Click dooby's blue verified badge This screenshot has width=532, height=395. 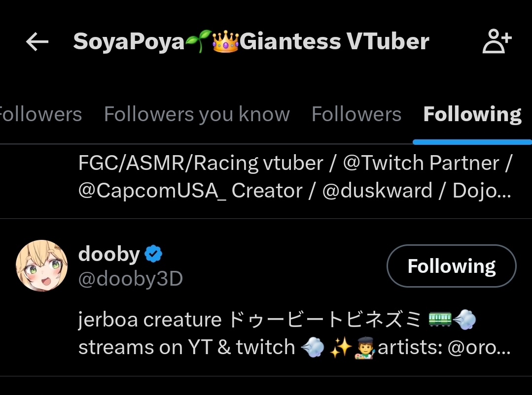(x=154, y=254)
